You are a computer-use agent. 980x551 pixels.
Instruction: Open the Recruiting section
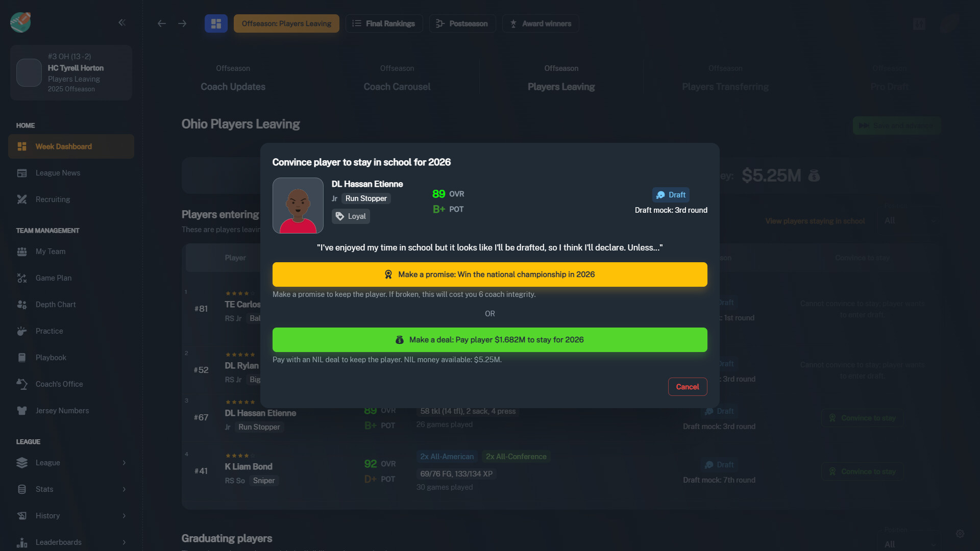point(52,199)
